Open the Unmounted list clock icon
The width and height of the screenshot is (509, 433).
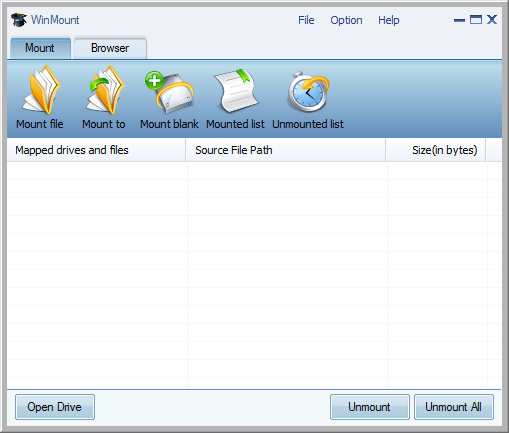[308, 91]
